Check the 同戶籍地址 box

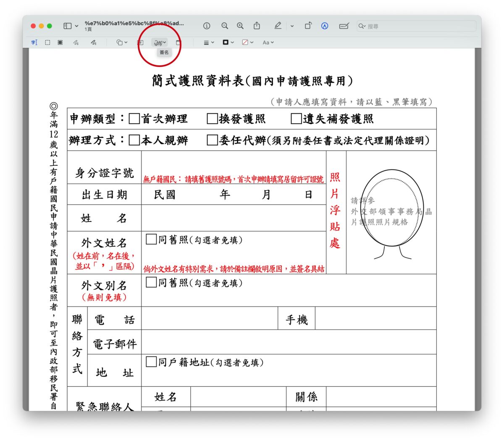[x=151, y=362]
